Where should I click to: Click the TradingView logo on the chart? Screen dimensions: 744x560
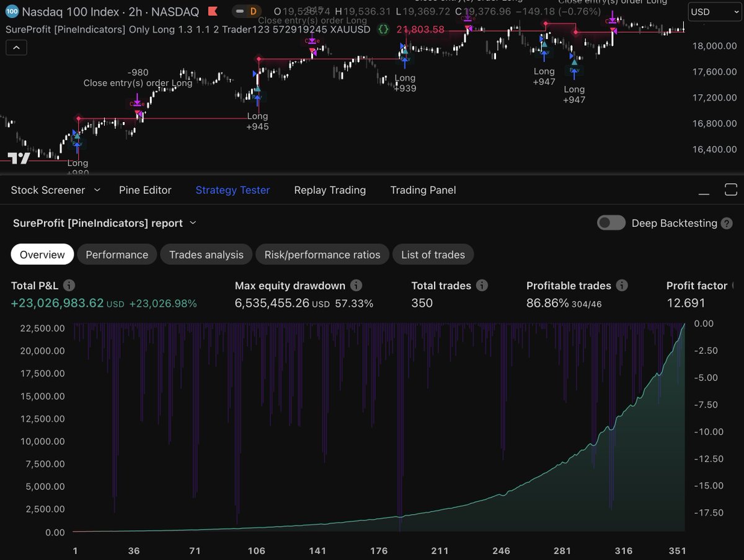[x=19, y=157]
